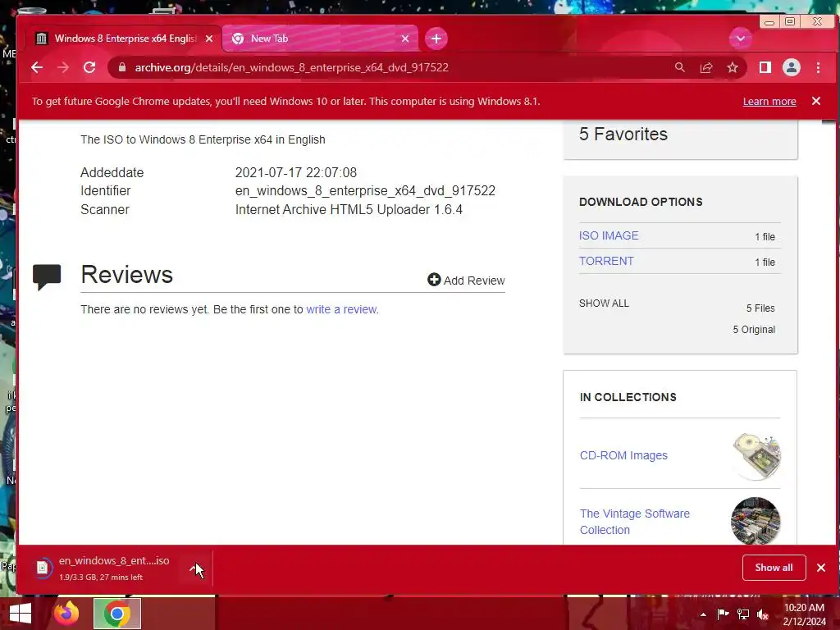Click the Chrome taskbar icon
This screenshot has width=840, height=630.
pyautogui.click(x=116, y=614)
